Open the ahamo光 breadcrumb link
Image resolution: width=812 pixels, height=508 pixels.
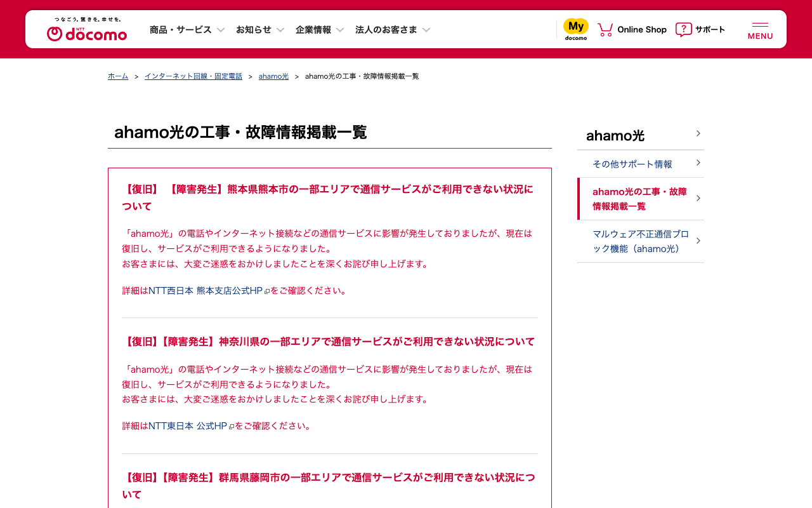coord(273,76)
